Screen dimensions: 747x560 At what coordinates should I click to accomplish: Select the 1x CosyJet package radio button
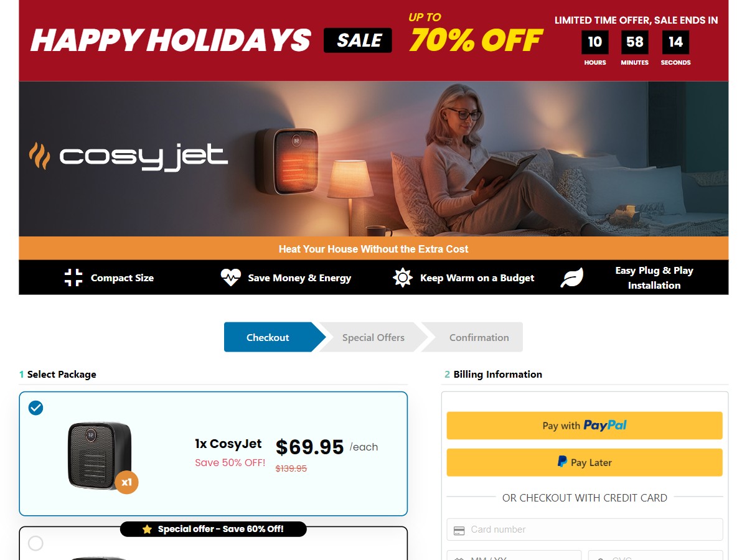tap(36, 408)
